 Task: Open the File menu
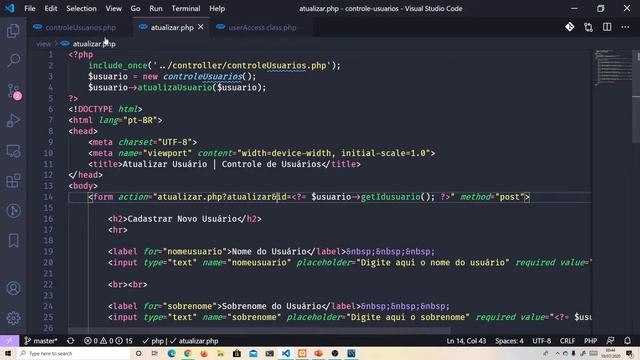click(x=30, y=8)
